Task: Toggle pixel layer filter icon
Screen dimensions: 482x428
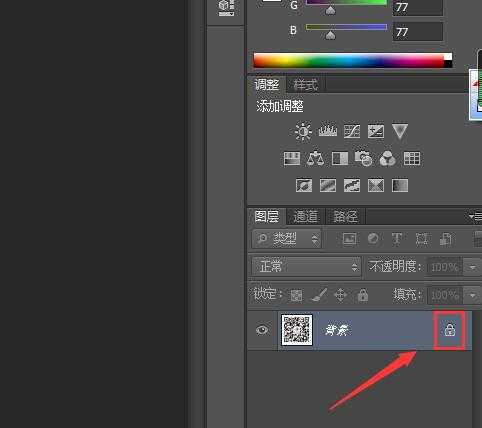Action: pos(349,239)
